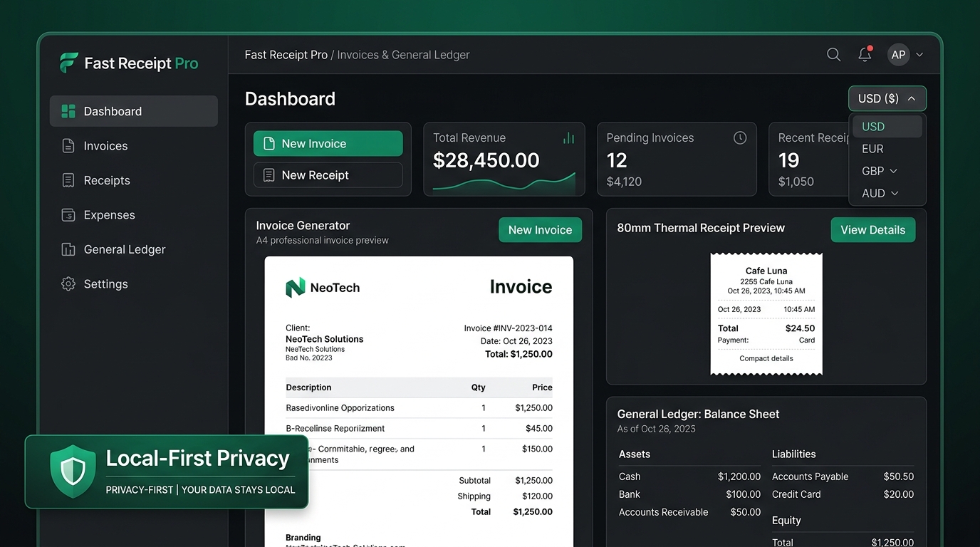Open the search icon in the header
Viewport: 980px width, 547px height.
click(833, 55)
